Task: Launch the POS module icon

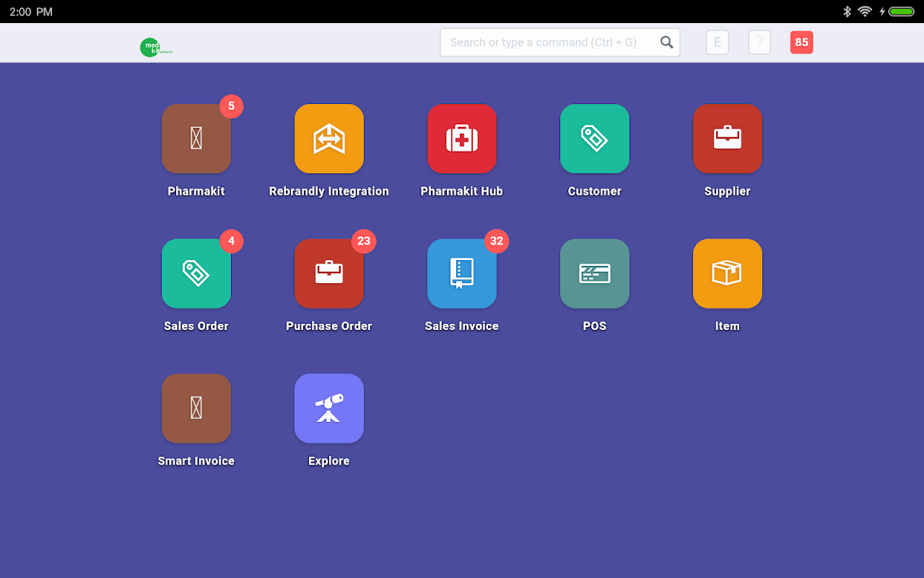Action: (x=595, y=274)
